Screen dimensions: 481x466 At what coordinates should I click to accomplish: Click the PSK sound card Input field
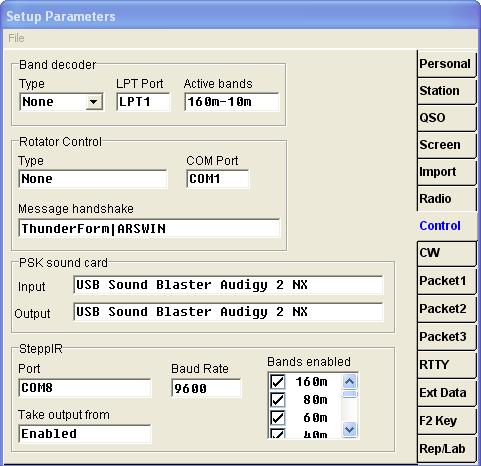pos(228,285)
